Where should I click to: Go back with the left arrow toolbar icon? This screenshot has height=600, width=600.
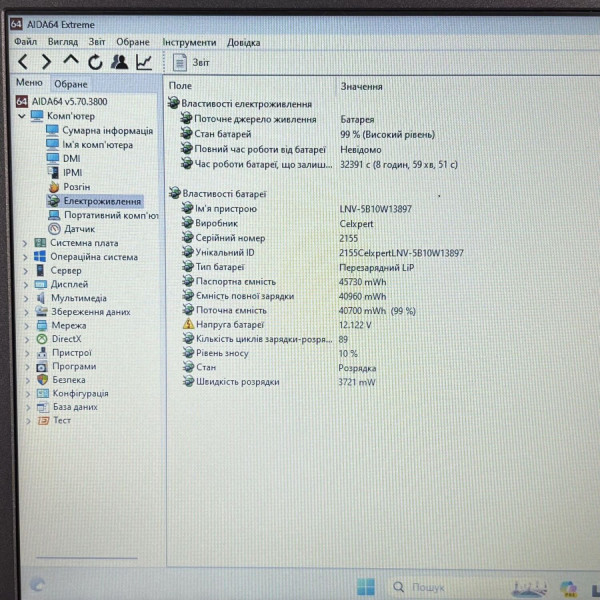(x=23, y=62)
